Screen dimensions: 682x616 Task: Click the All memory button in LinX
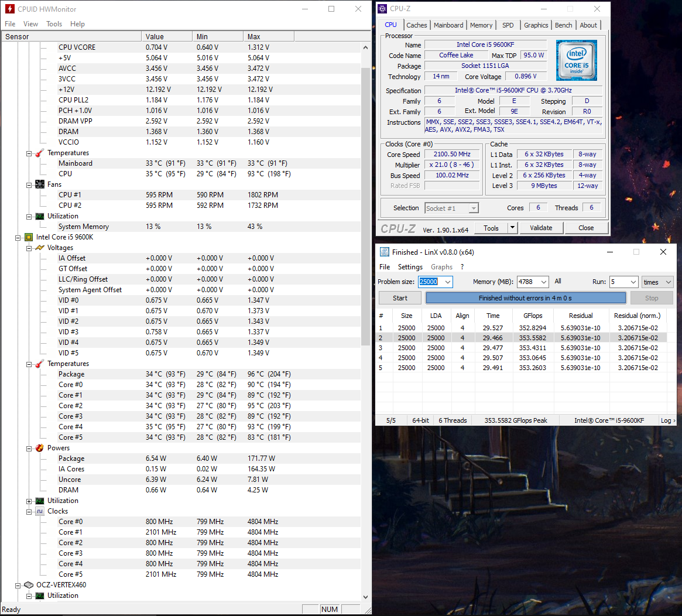[x=558, y=282]
